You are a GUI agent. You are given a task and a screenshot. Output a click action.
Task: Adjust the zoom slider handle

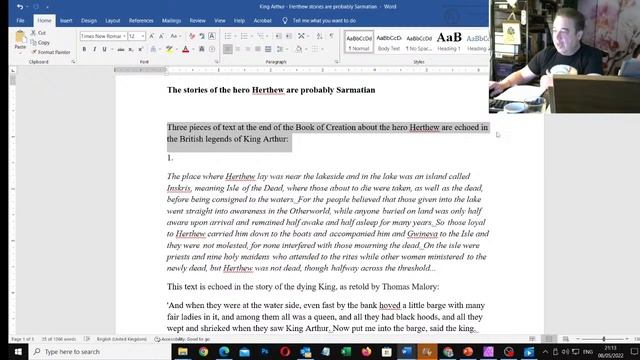coord(604,339)
